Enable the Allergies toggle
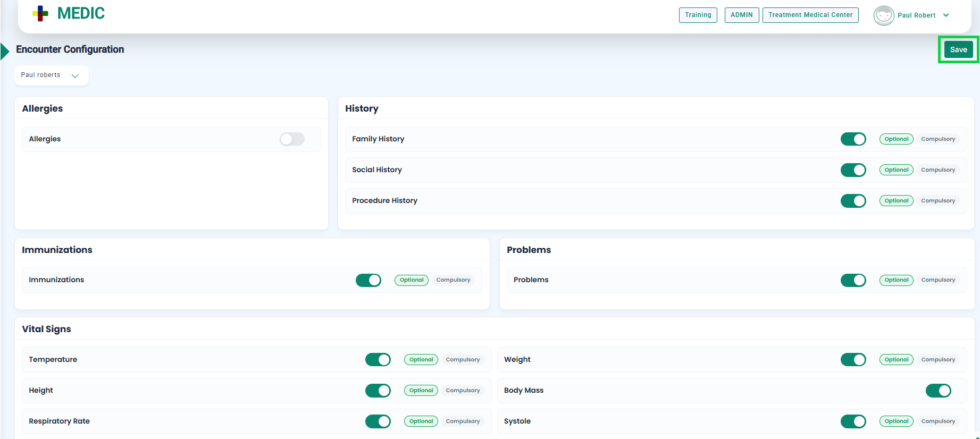This screenshot has width=980, height=439. [x=292, y=139]
